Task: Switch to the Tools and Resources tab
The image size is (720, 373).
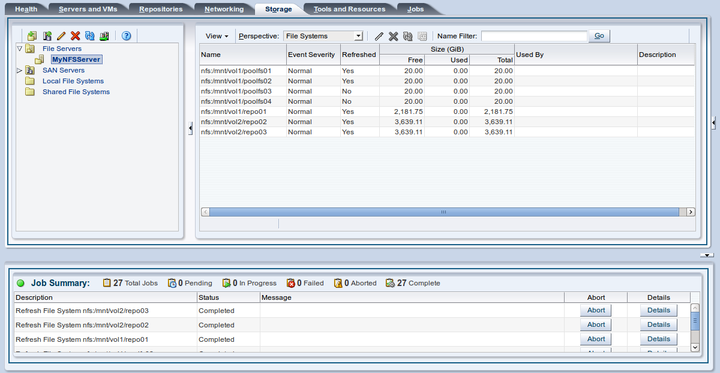Action: [x=349, y=9]
